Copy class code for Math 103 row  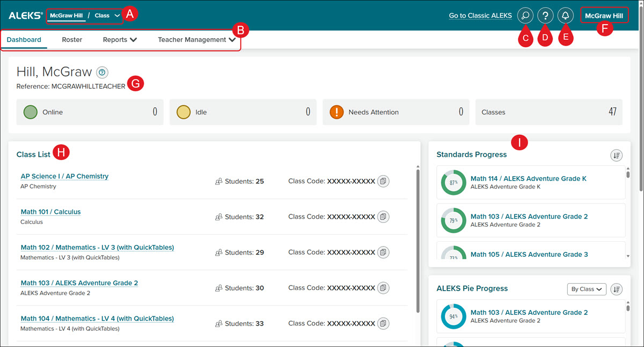pyautogui.click(x=383, y=288)
